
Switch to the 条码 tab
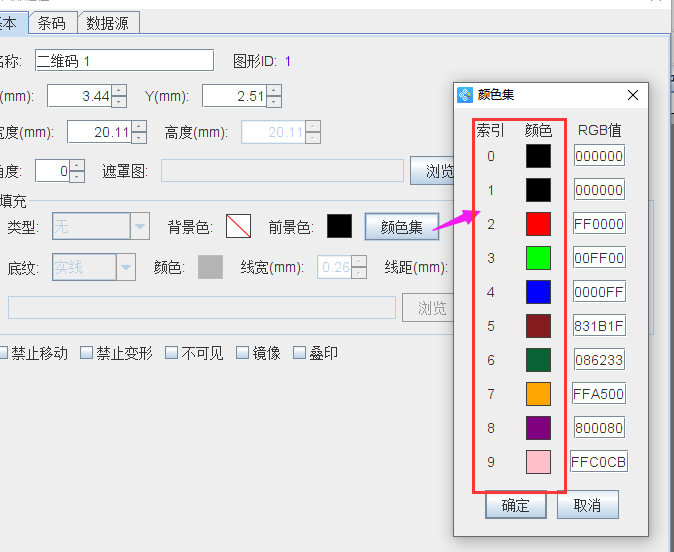point(52,23)
